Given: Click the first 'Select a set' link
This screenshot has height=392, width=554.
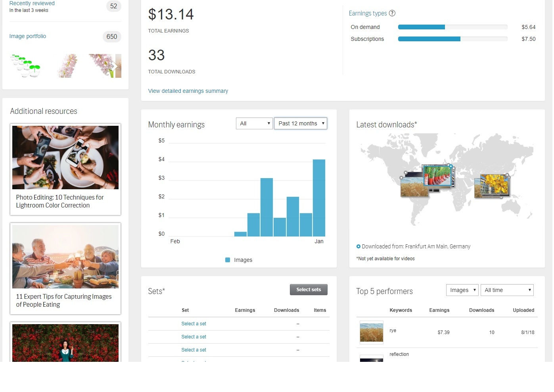Looking at the screenshot, I should pyautogui.click(x=194, y=324).
